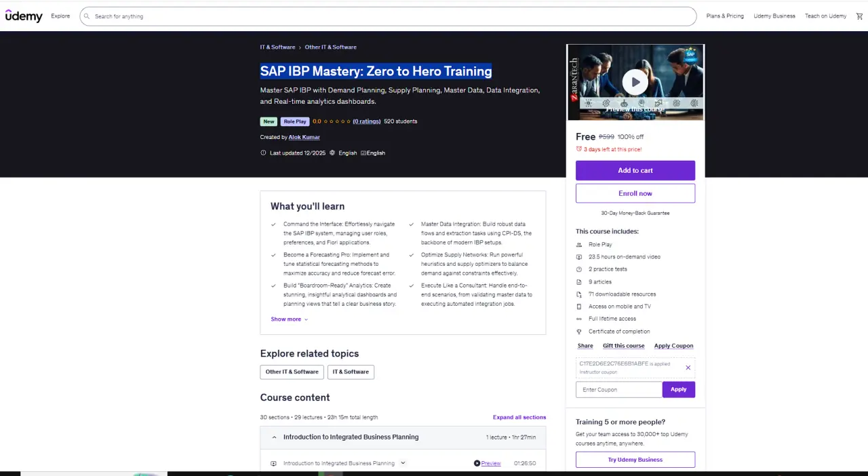Screen dimensions: 868x476
Task: Click Apply Coupon link
Action: pos(673,346)
